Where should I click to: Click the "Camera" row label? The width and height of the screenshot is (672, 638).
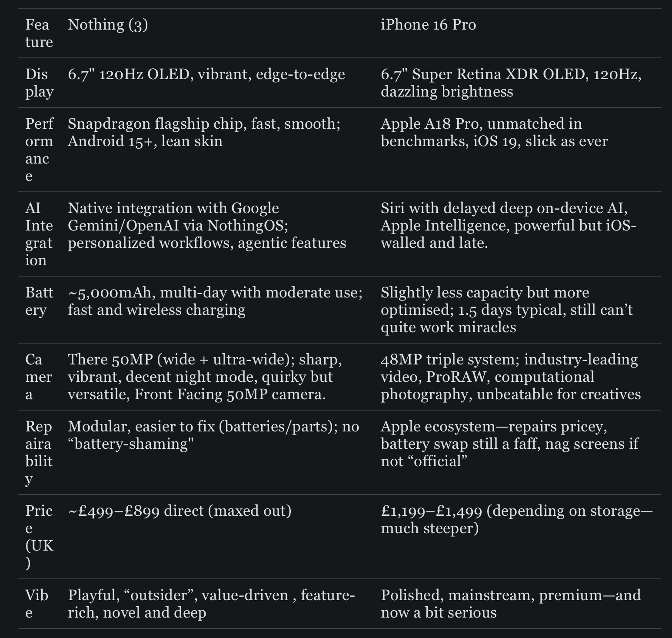[x=39, y=377]
